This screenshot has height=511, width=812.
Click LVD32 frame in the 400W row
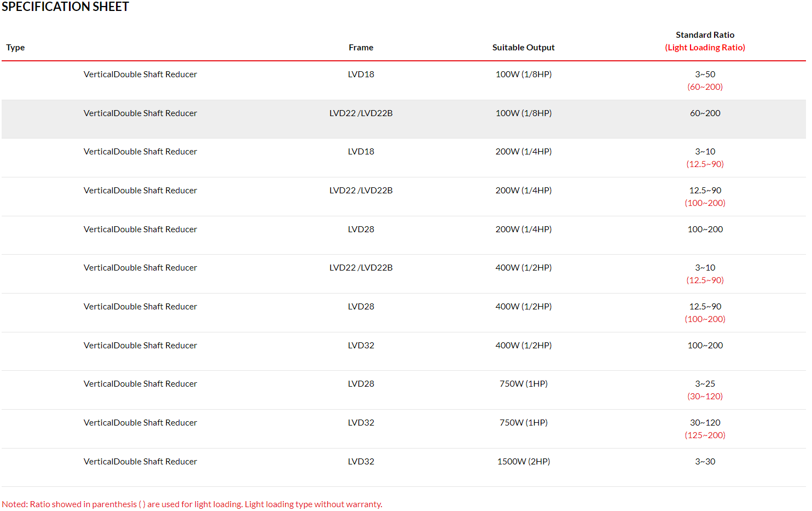pos(361,346)
